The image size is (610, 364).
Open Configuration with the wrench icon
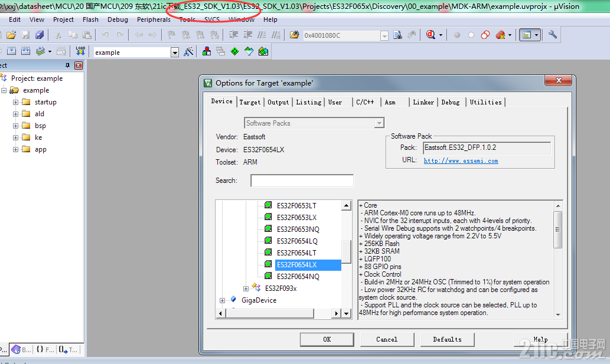[x=552, y=35]
